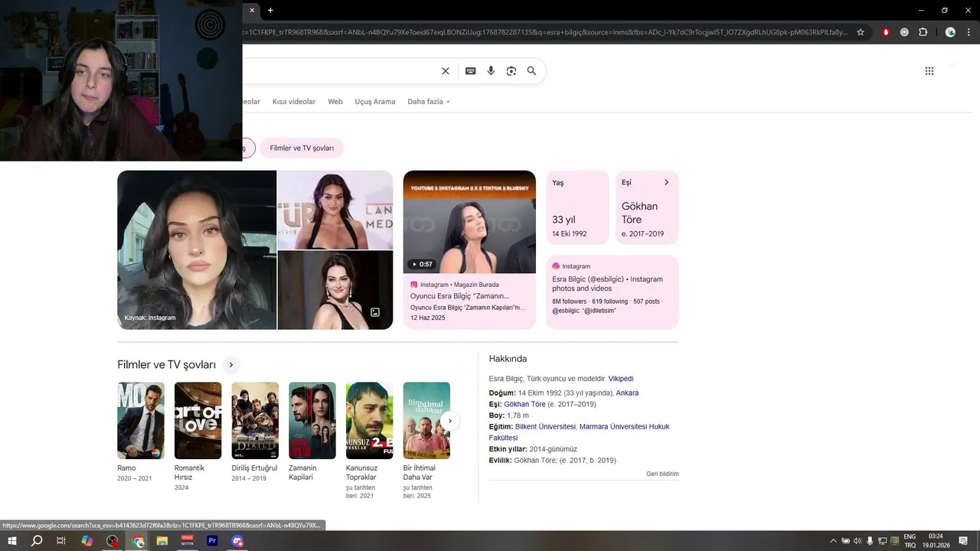The width and height of the screenshot is (980, 551).
Task: Click the 'Boy: 1,78 m' text
Action: [509, 416]
